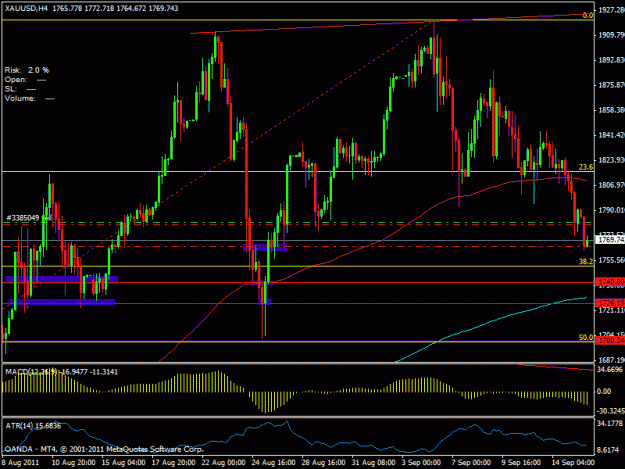
Task: Click the 7 Sep 00:00 time label
Action: point(472,463)
